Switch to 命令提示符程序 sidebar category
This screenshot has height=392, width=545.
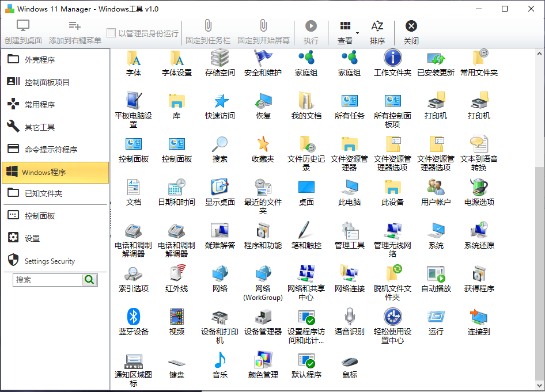[x=56, y=150]
